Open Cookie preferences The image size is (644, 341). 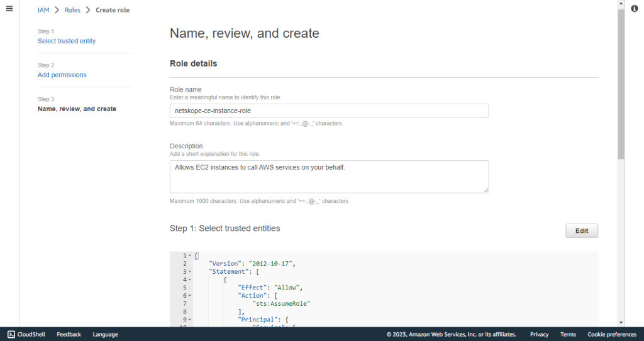tap(612, 335)
